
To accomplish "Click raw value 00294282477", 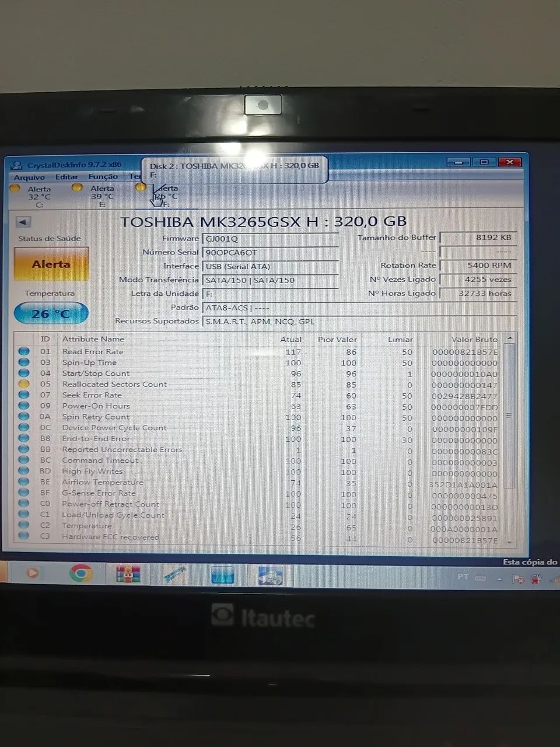I will (464, 396).
